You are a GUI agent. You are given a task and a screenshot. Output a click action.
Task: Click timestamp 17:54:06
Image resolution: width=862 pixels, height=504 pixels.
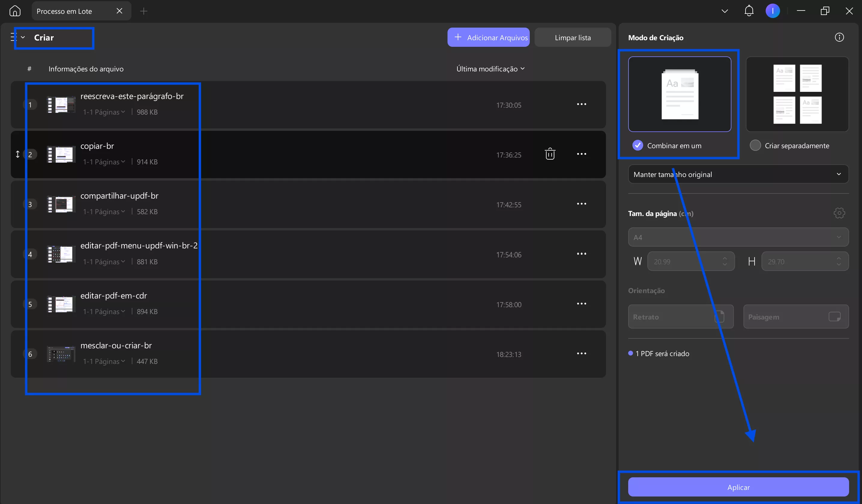click(x=509, y=255)
